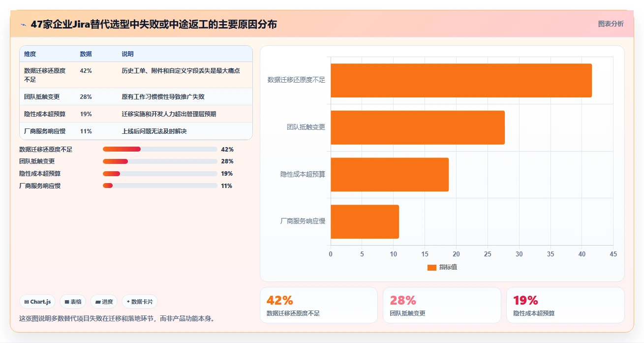
Task: Open the 图表分析 label at top right
Action: [x=611, y=24]
